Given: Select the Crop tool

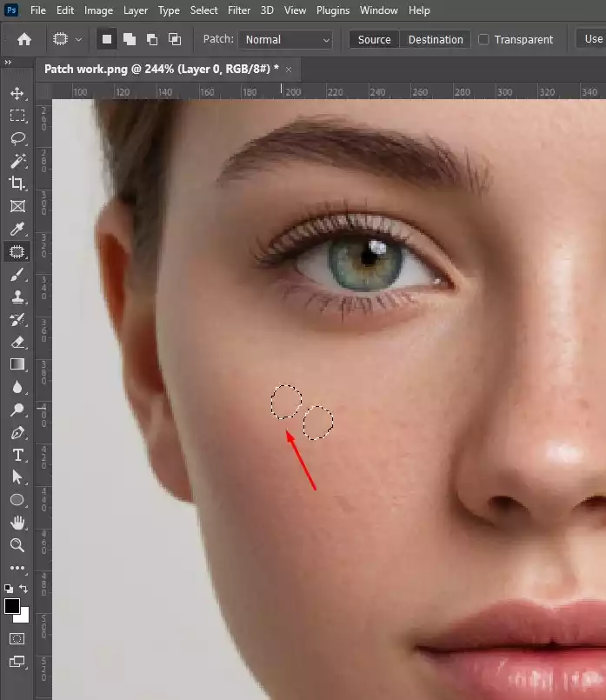Looking at the screenshot, I should 17,183.
